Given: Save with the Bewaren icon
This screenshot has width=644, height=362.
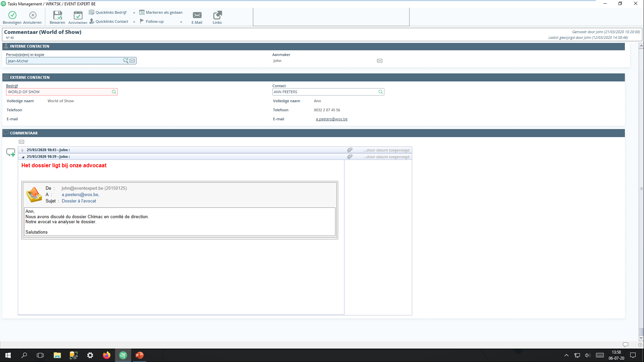Looking at the screenshot, I should coord(57,15).
